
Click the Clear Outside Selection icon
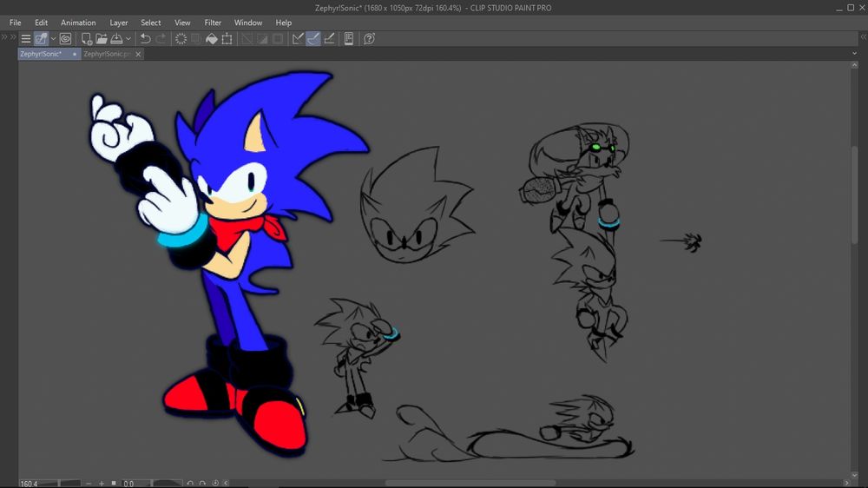(195, 39)
